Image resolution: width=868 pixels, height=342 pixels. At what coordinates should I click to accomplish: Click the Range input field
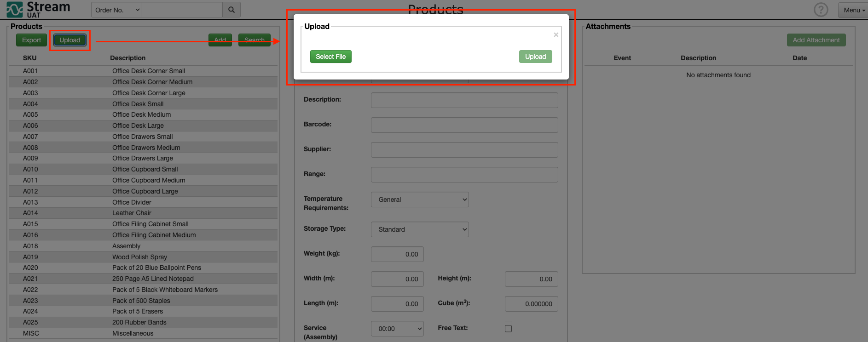coord(464,175)
